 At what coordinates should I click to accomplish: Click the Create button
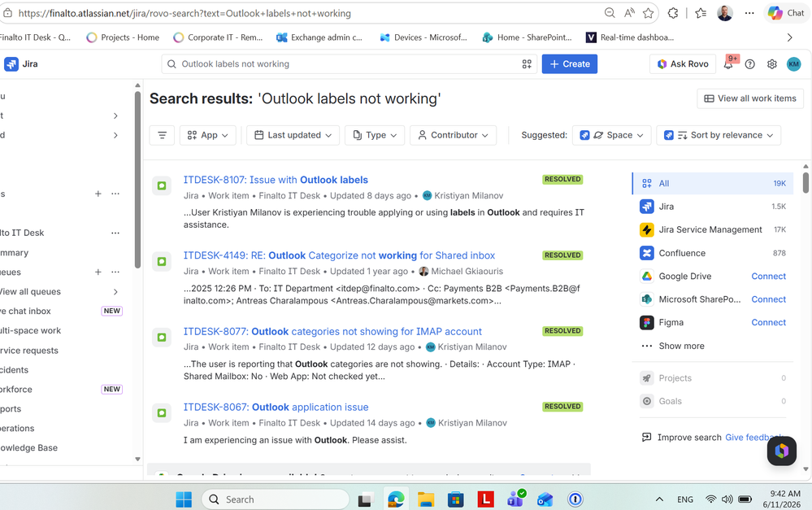tap(570, 63)
